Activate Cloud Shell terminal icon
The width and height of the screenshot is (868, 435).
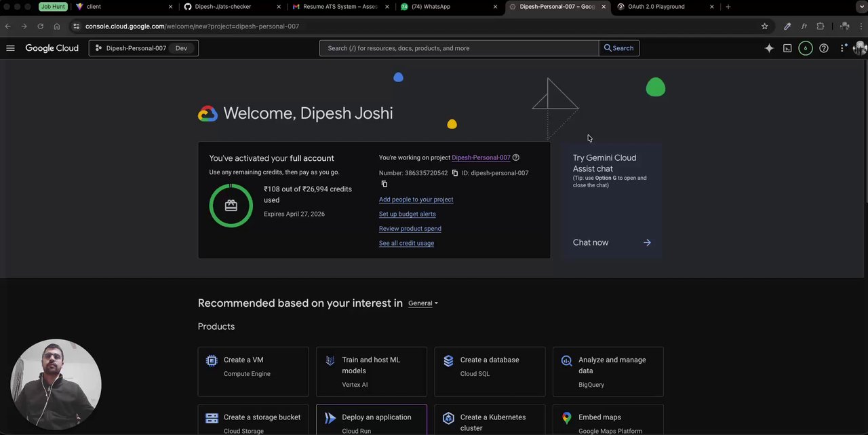click(x=787, y=48)
